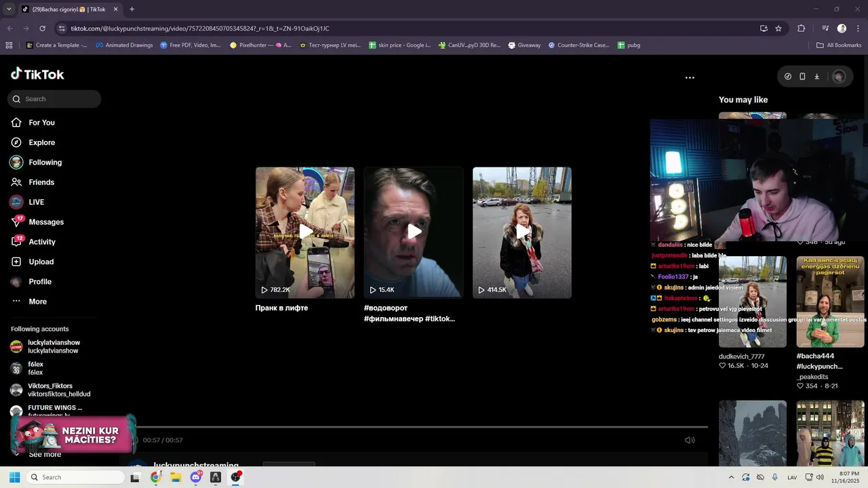Play the 414.5K views video
Screen dimensions: 868x488
tap(522, 232)
